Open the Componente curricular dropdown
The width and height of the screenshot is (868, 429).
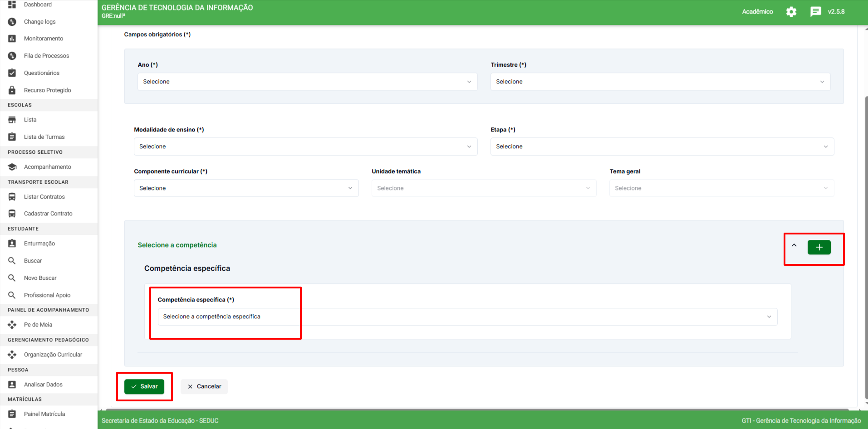click(x=246, y=188)
